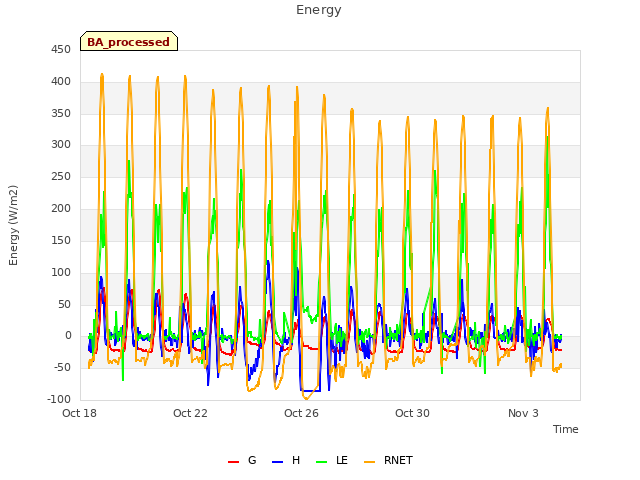Screen dimensions: 640x480
Task: Click the flat blue H segment at -85
Action: (311, 391)
